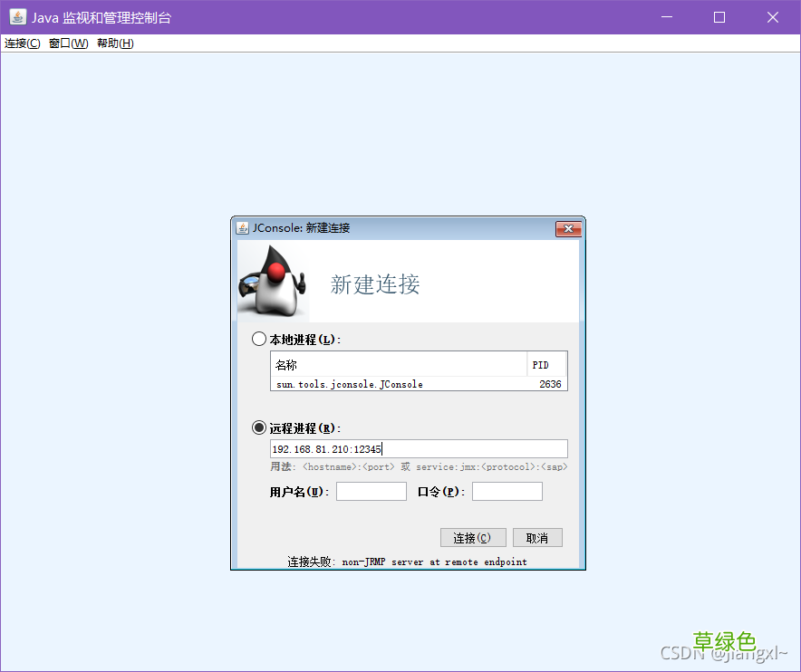Click the Java coffee cup icon on main title bar

point(17,16)
